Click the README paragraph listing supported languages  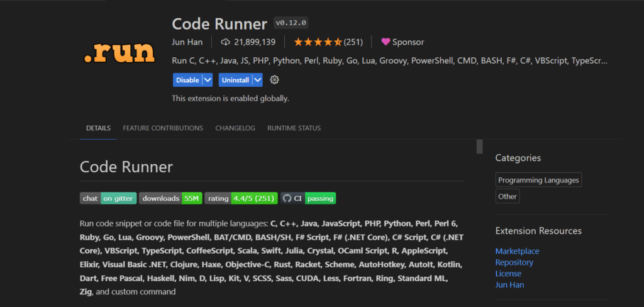coord(272,258)
